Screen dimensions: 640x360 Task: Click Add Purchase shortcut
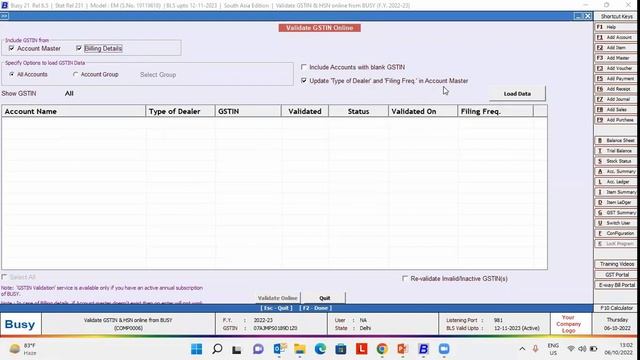616,120
